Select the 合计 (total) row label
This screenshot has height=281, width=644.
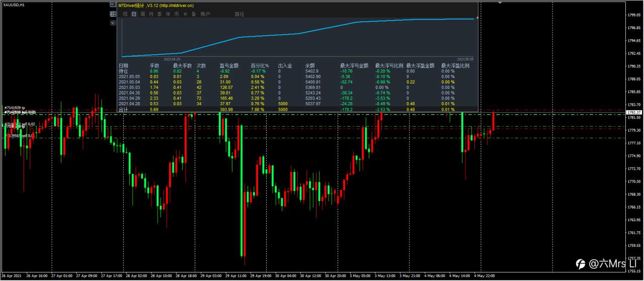click(123, 110)
